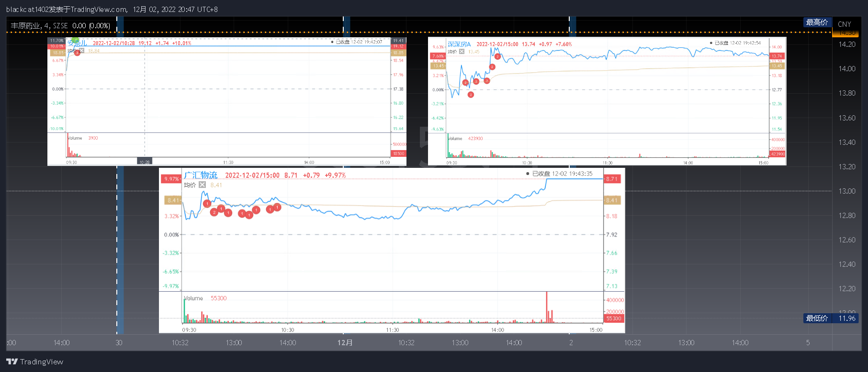This screenshot has height=372, width=868.
Task: Close the 均价 indicator in 广汇物流 chart
Action: pyautogui.click(x=203, y=185)
